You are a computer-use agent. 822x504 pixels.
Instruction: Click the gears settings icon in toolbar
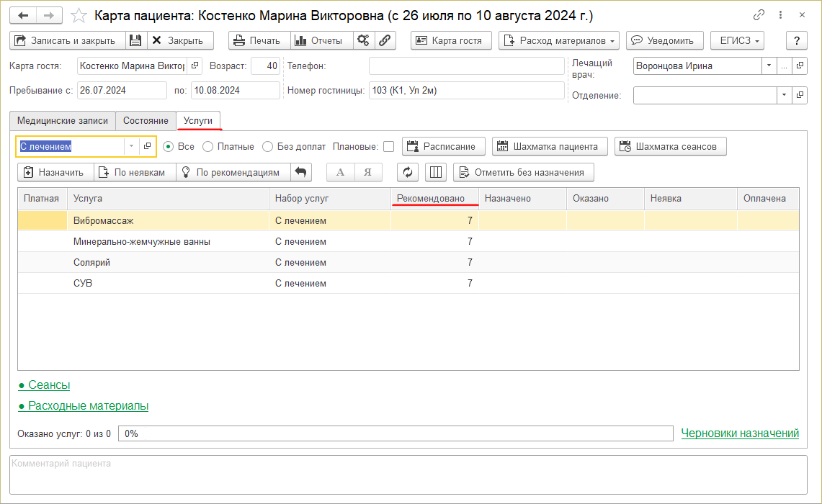pos(363,41)
